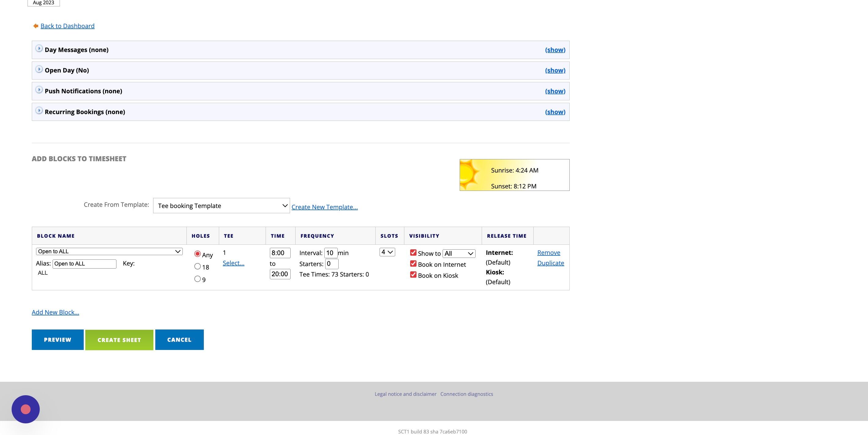Open the purple chat widget bubble
Viewport: 868px width, 435px height.
coord(26,409)
